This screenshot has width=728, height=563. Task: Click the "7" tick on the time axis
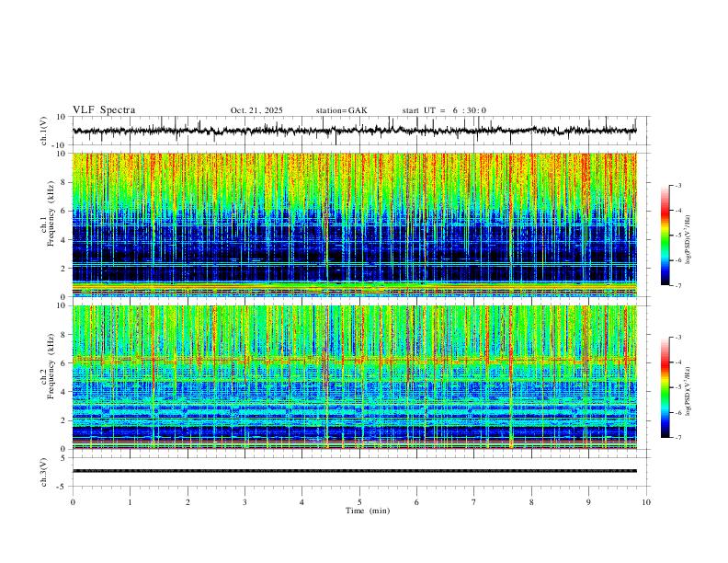(474, 502)
